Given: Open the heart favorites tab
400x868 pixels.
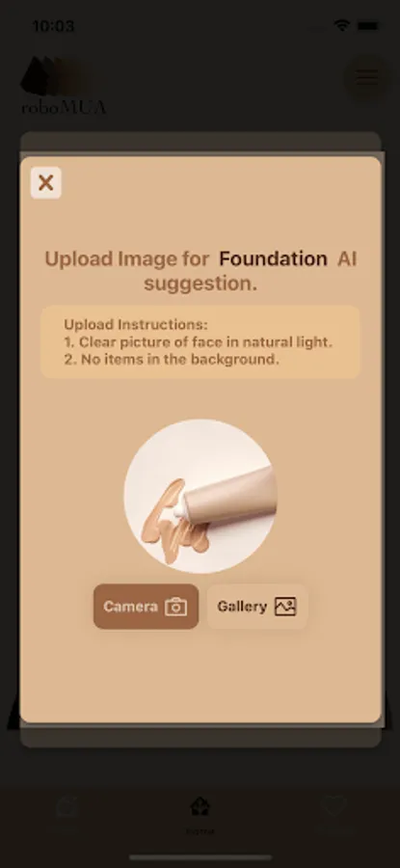Looking at the screenshot, I should click(335, 807).
